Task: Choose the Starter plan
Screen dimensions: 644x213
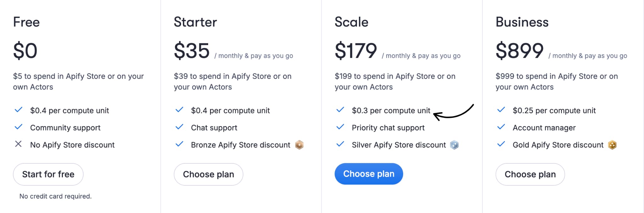Action: (x=208, y=174)
